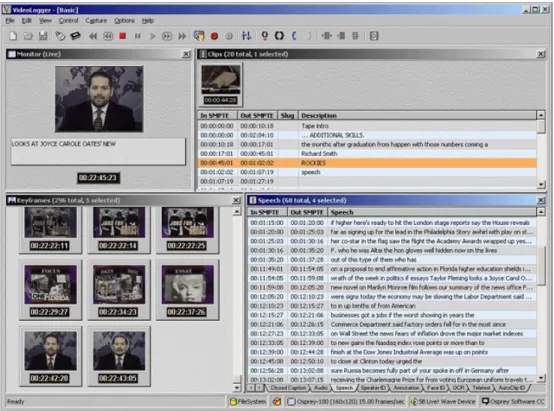
Task: Open the Edit menu
Action: 26,20
